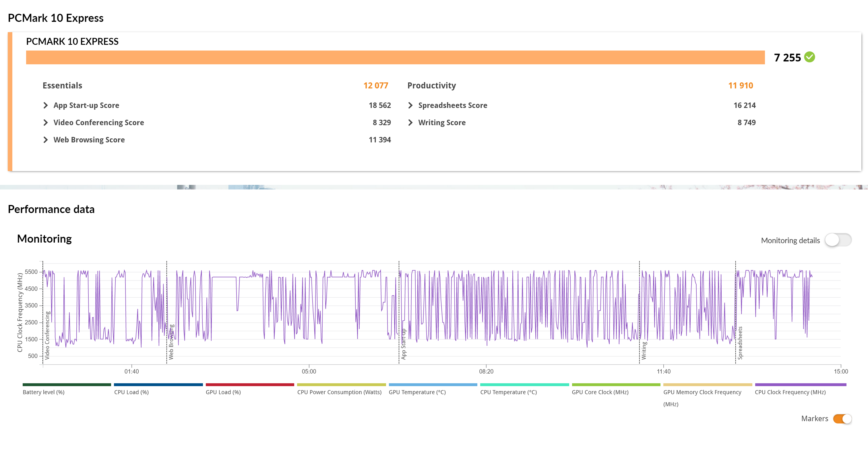The width and height of the screenshot is (868, 449).
Task: Click the Writing value 8 749
Action: pyautogui.click(x=747, y=123)
